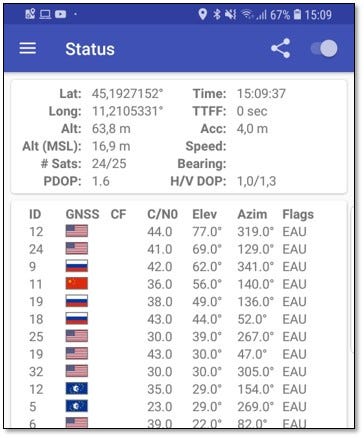Tap the battery indicator icon
Image resolution: width=364 pixels, height=438 pixels.
pyautogui.click(x=297, y=14)
